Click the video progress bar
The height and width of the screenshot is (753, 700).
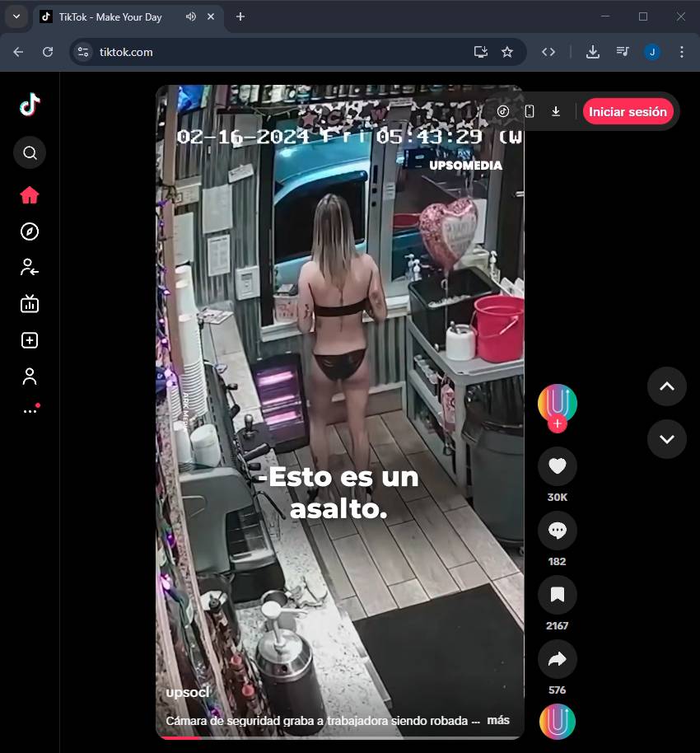[x=339, y=737]
